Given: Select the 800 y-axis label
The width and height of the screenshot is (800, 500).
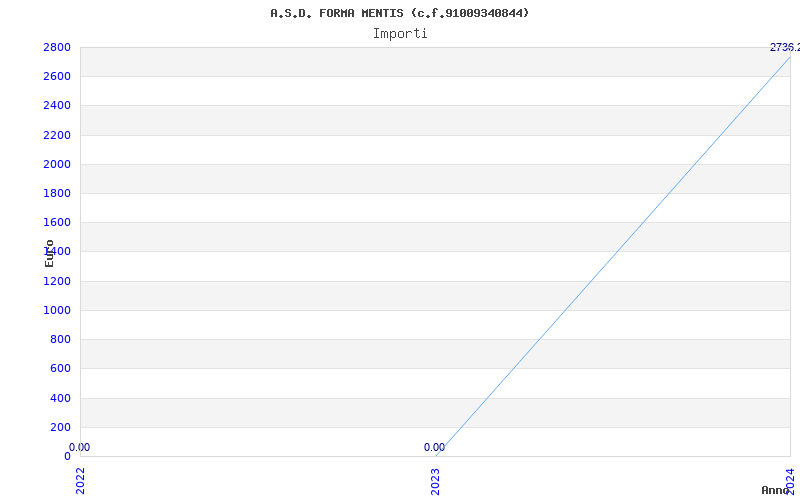Looking at the screenshot, I should [x=61, y=339].
